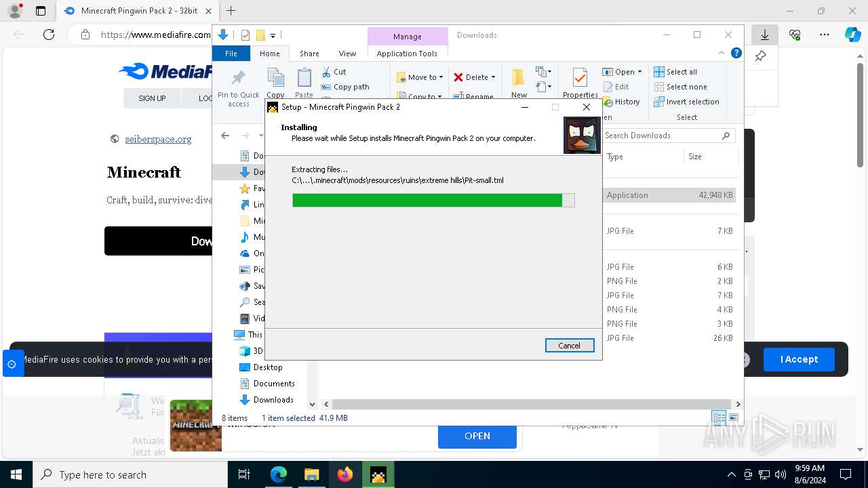This screenshot has width=868, height=488.
Task: Open the Copilot icon in Edge
Action: click(852, 35)
